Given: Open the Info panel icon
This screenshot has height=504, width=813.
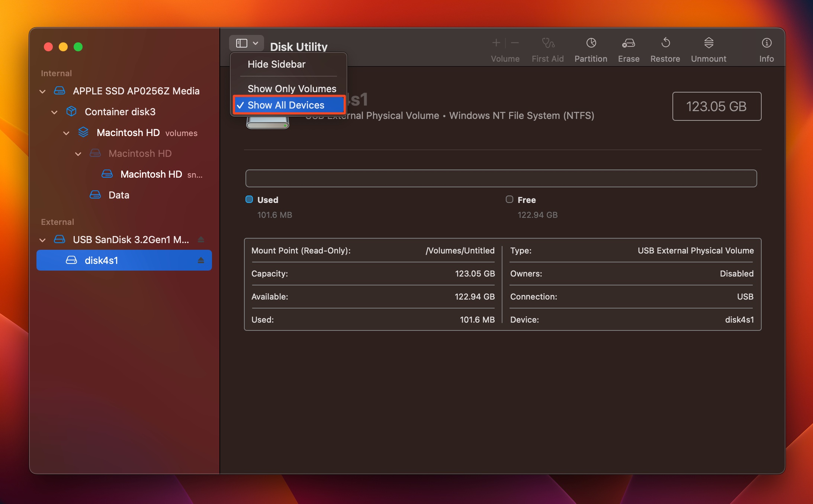Looking at the screenshot, I should pyautogui.click(x=767, y=43).
